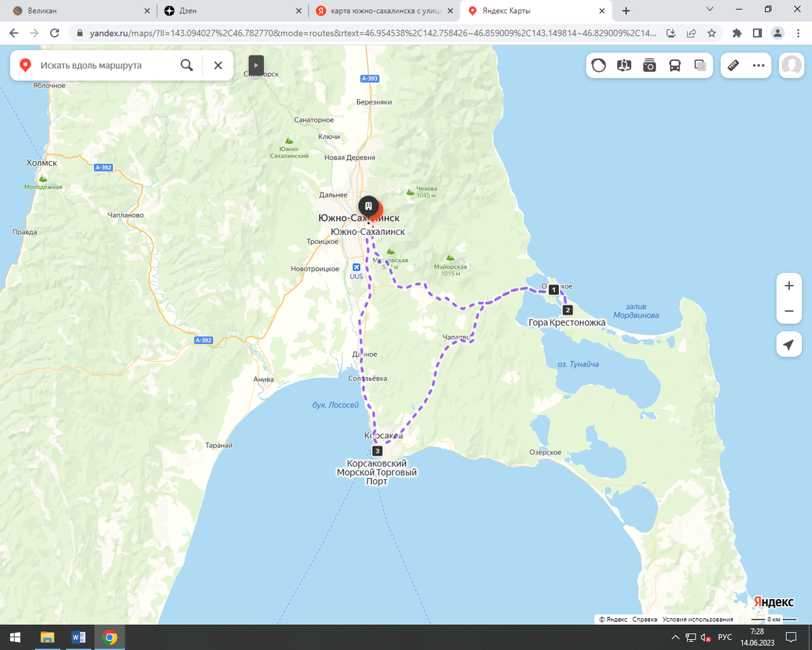Open a new browser tab
This screenshot has width=812, height=650.
tap(626, 11)
